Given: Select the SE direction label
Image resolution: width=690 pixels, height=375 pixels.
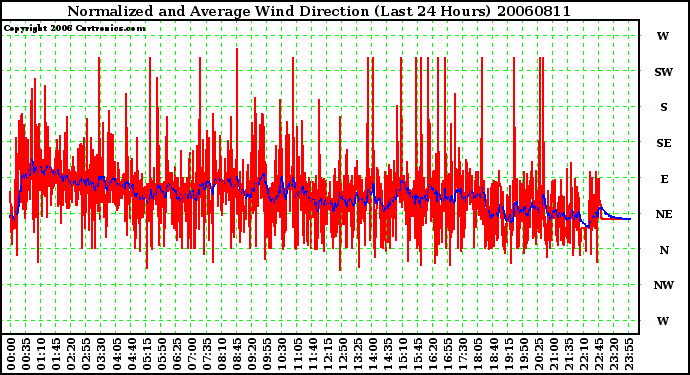Looking at the screenshot, I should (x=664, y=143).
